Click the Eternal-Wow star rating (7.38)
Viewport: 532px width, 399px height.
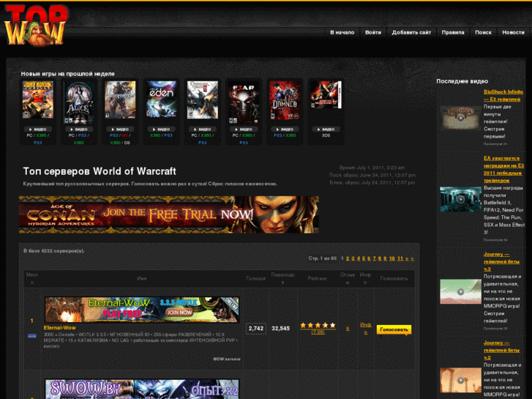tap(318, 329)
